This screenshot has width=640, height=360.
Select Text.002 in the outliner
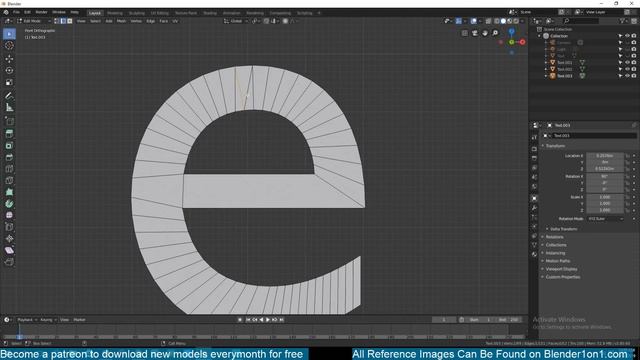pos(564,69)
